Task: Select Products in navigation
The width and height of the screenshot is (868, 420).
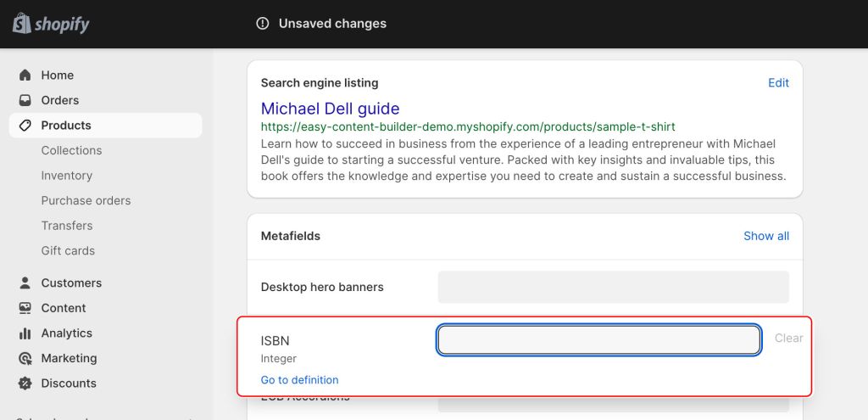Action: point(105,126)
